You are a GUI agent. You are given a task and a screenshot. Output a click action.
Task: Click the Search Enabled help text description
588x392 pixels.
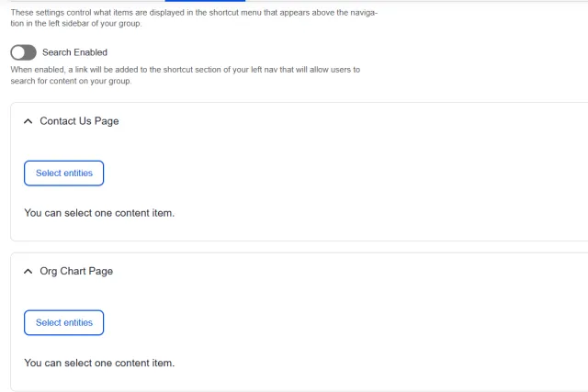184,75
